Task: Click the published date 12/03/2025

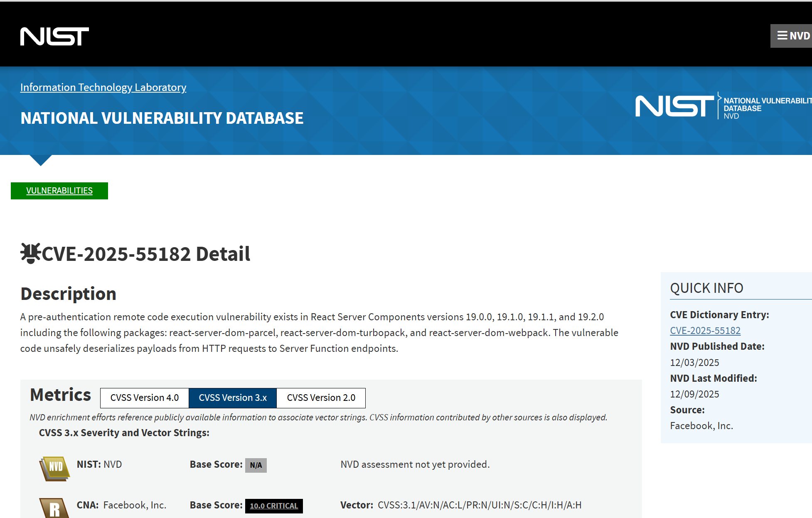Action: click(x=694, y=363)
